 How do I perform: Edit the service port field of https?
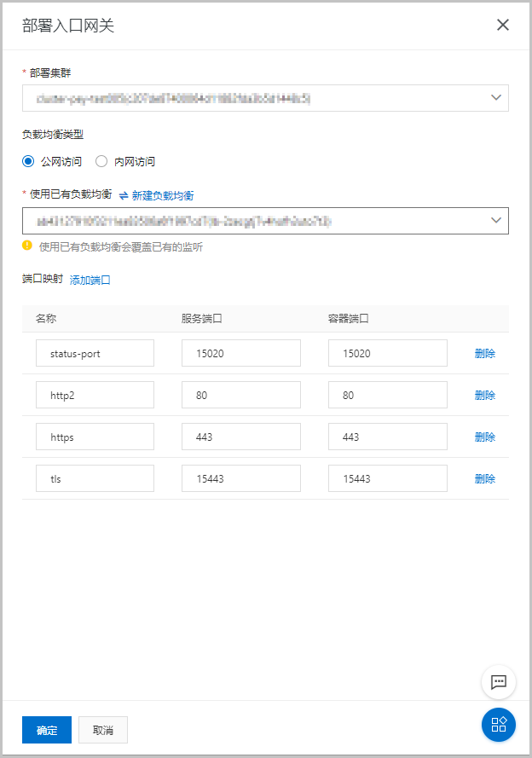coord(241,437)
